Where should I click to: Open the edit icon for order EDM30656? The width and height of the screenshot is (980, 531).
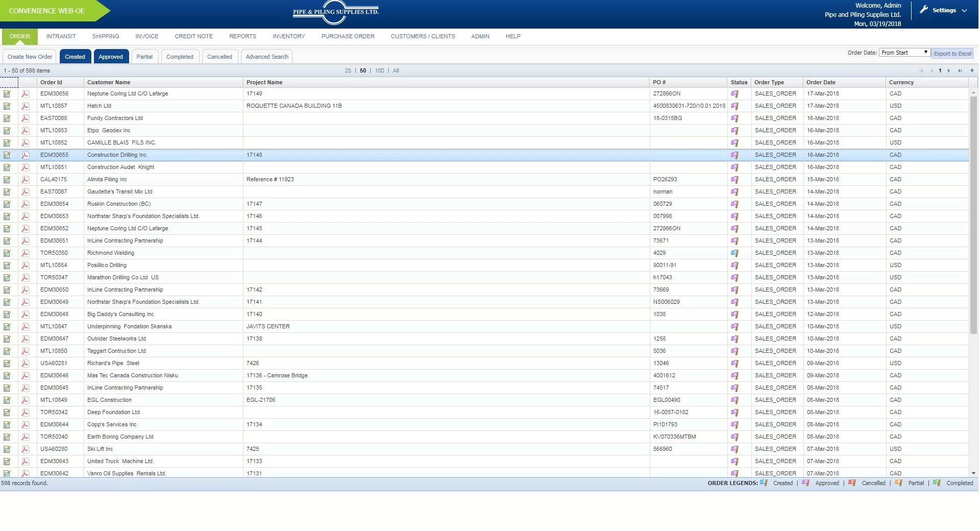point(7,94)
